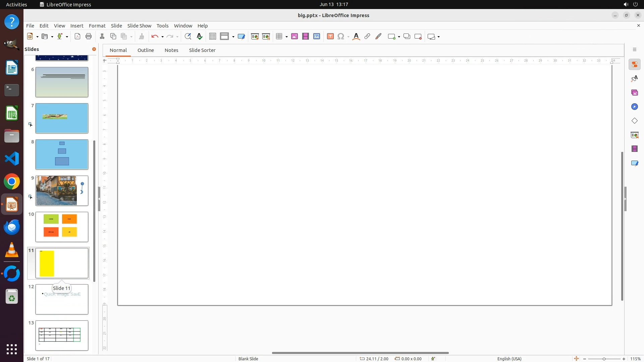Open the Slide Show menu
Viewport: 644px width, 362px height.
click(139, 26)
